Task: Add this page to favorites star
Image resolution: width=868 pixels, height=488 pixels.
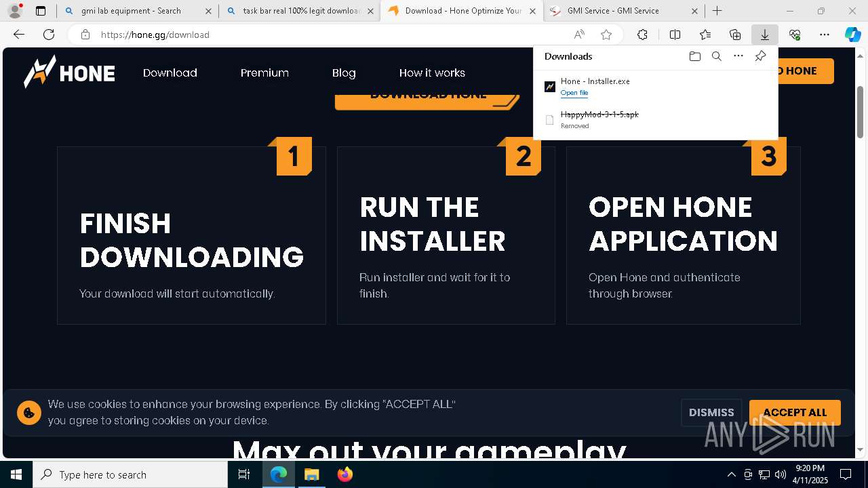Action: 606,35
